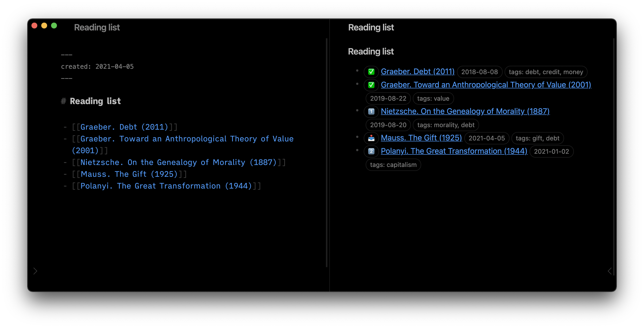Click the editor pane Reading list title
Screen dimensions: 644x328
coord(97,27)
